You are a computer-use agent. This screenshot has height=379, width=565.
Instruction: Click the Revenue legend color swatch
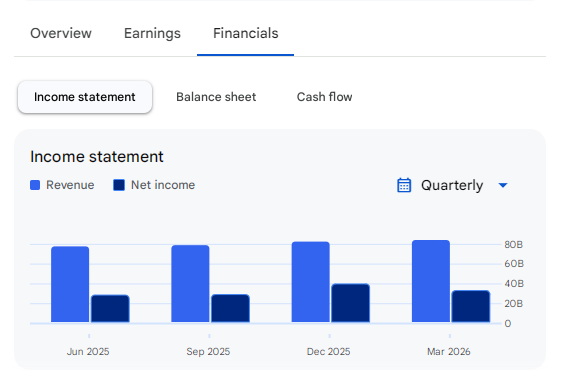pos(35,185)
